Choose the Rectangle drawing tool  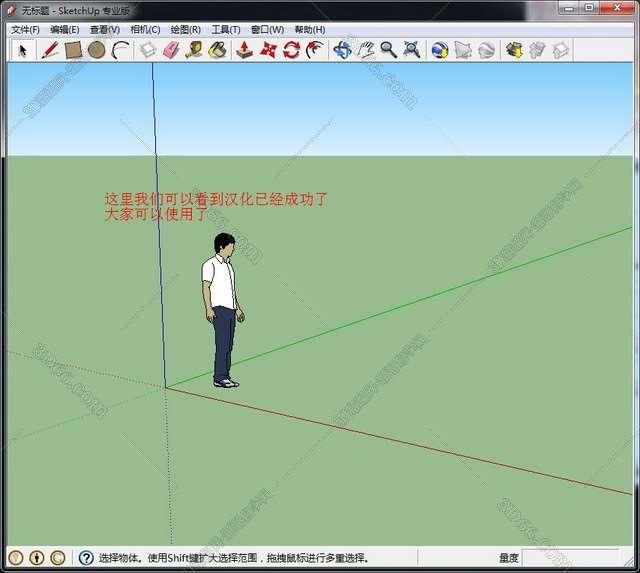pyautogui.click(x=73, y=50)
